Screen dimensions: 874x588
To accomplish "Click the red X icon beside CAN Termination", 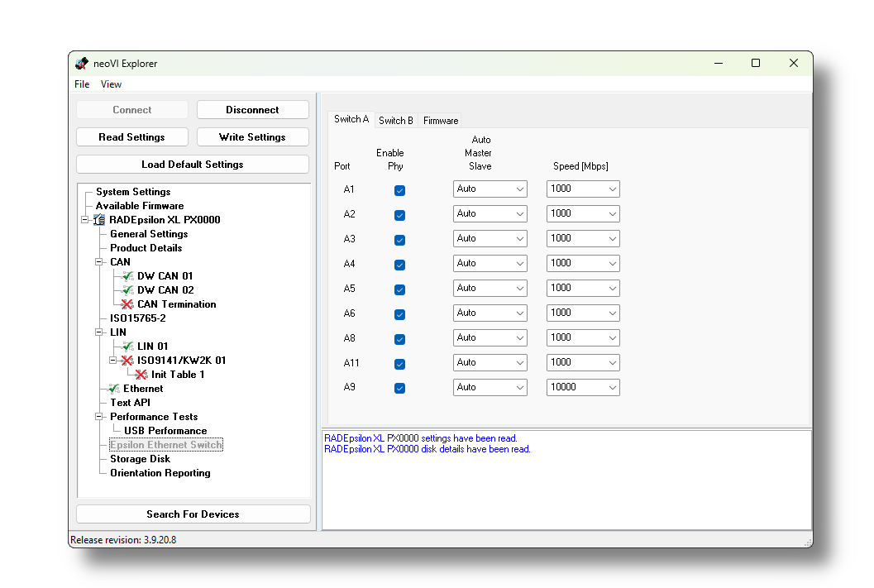I will click(x=127, y=304).
